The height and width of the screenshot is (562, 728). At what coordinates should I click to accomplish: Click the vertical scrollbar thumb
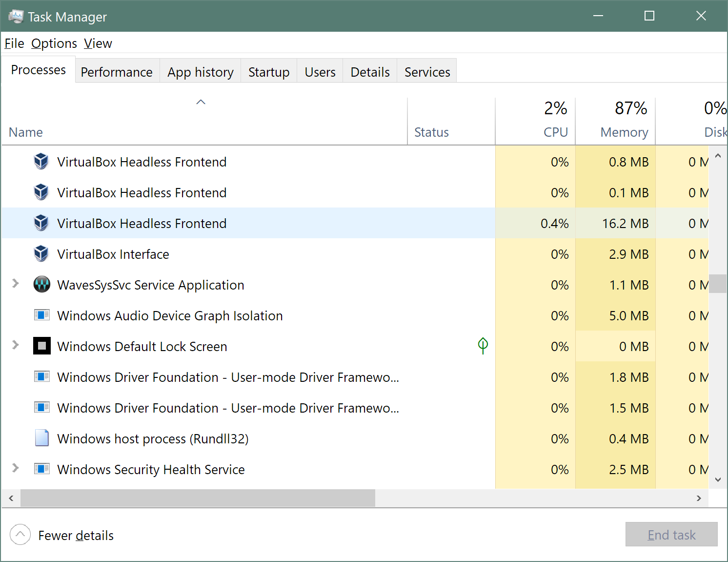tap(718, 284)
